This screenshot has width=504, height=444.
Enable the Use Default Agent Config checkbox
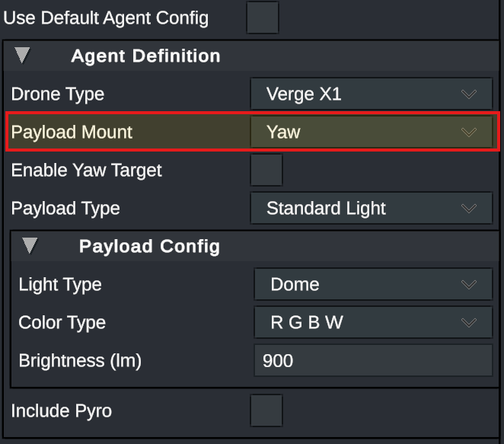point(263,18)
